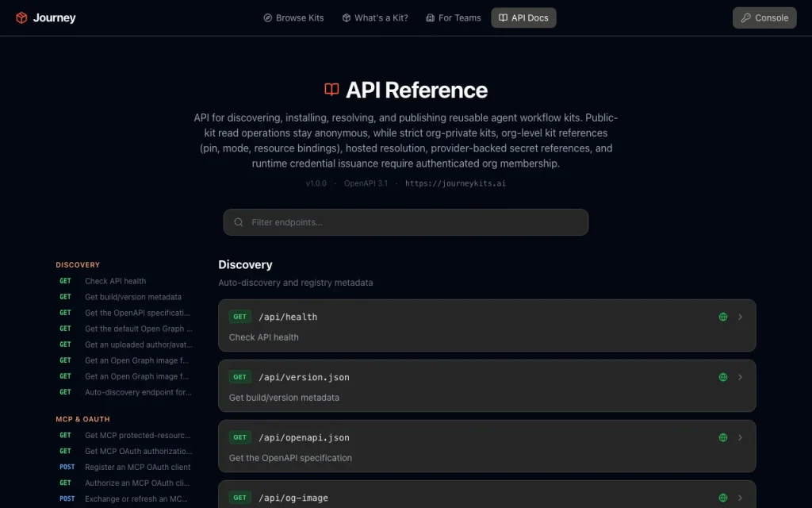Click the GET badge beside Authorize an MCP OAuth
The height and width of the screenshot is (508, 812).
[x=65, y=483]
